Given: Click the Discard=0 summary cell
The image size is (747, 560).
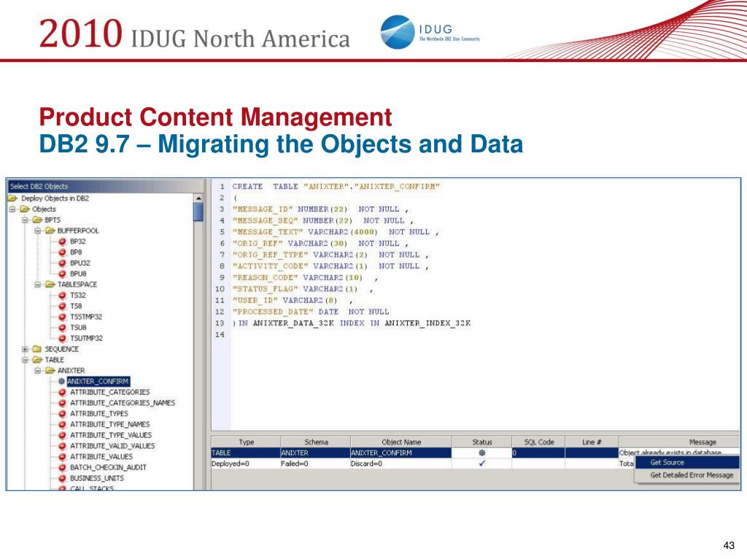Looking at the screenshot, I should (401, 464).
